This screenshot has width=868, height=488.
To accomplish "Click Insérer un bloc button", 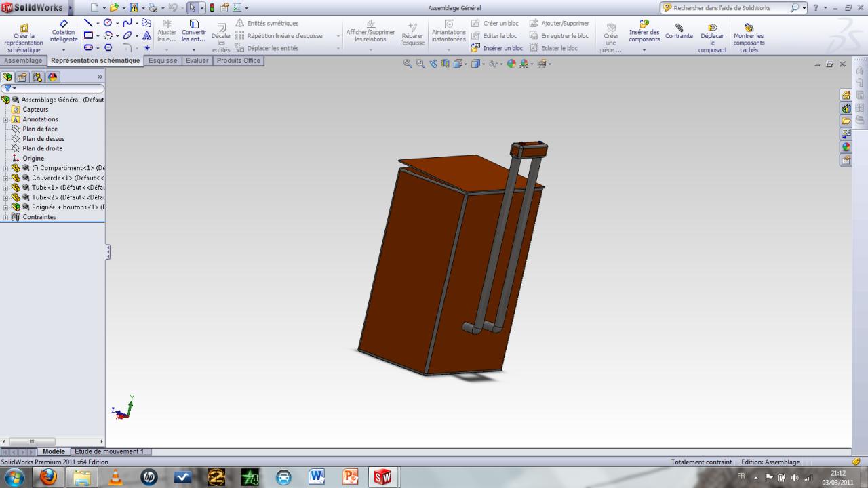I will pos(497,48).
